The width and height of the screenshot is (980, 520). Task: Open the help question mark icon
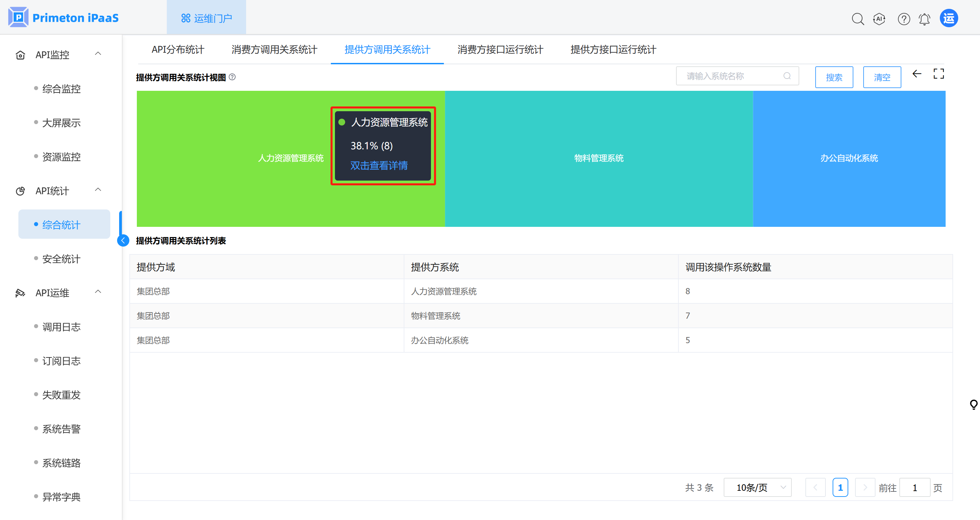(903, 19)
